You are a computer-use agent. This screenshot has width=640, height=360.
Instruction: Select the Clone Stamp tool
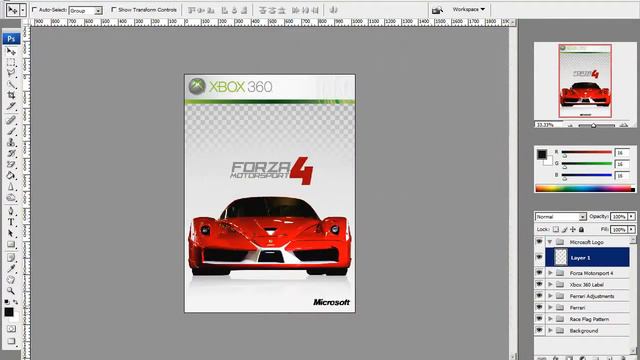[x=11, y=142]
